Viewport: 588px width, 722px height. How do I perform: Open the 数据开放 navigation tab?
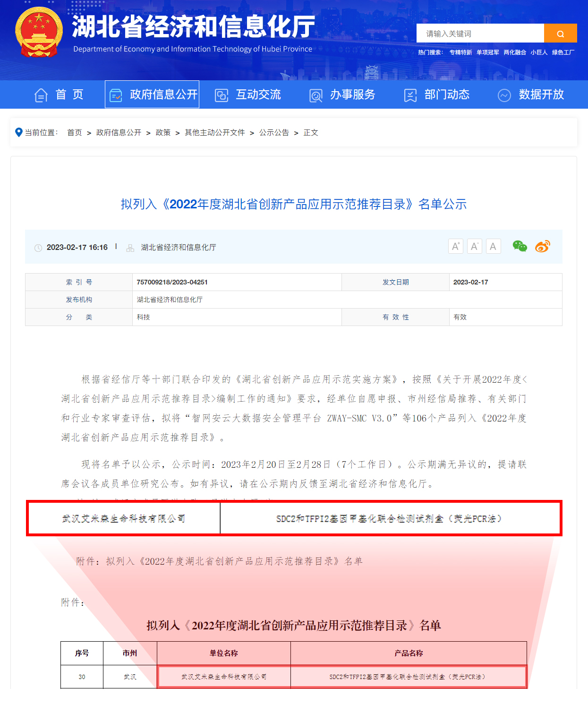pyautogui.click(x=541, y=95)
